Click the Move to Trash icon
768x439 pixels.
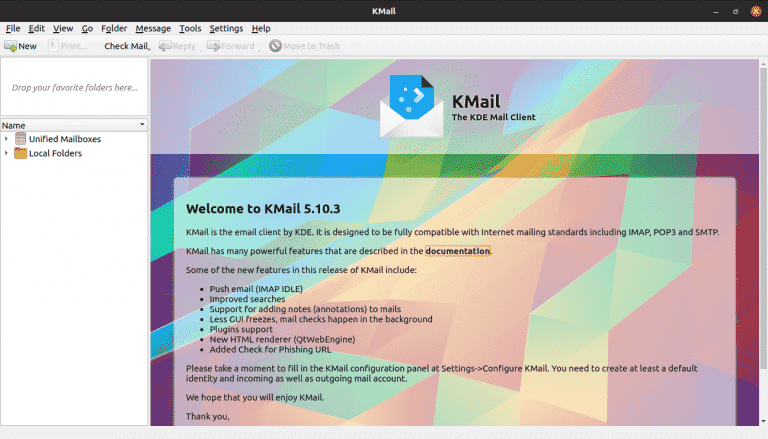[275, 46]
